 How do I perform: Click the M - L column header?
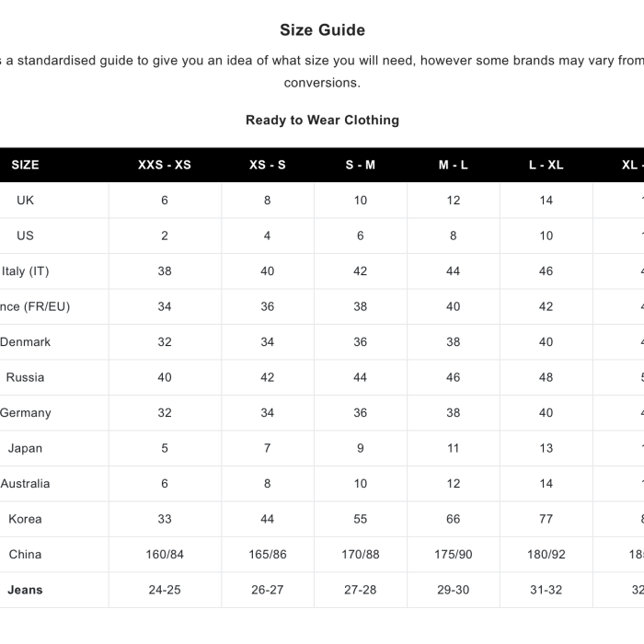tap(454, 165)
